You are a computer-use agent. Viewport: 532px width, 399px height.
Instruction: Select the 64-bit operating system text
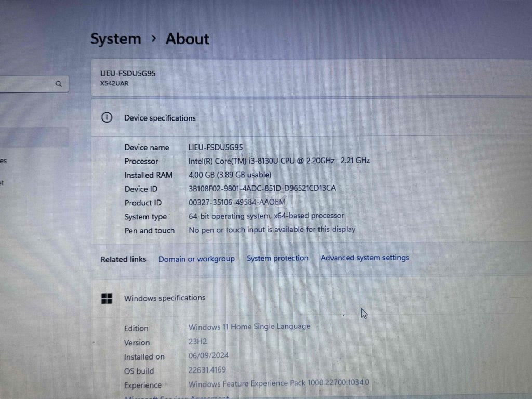(267, 216)
